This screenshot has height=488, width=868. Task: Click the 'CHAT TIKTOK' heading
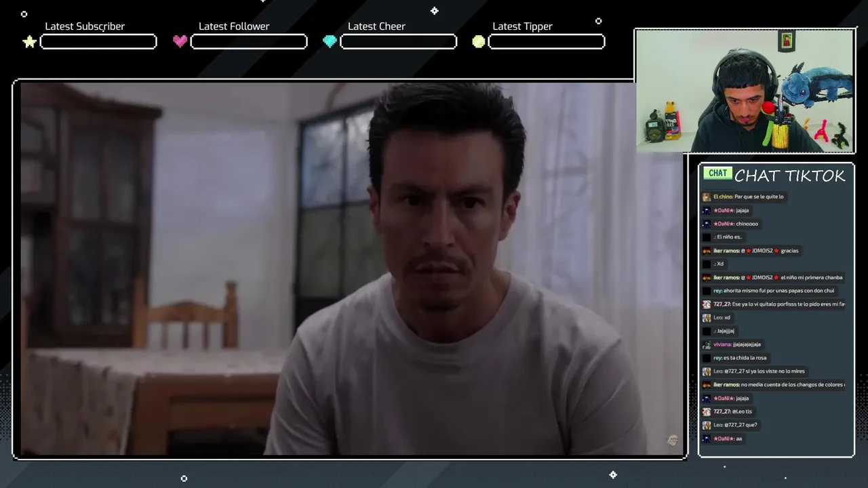(x=790, y=176)
